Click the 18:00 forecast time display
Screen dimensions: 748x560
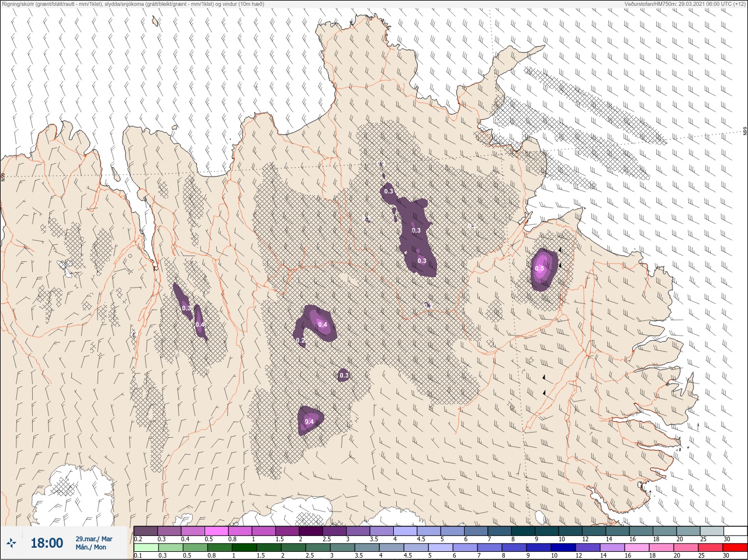(47, 543)
